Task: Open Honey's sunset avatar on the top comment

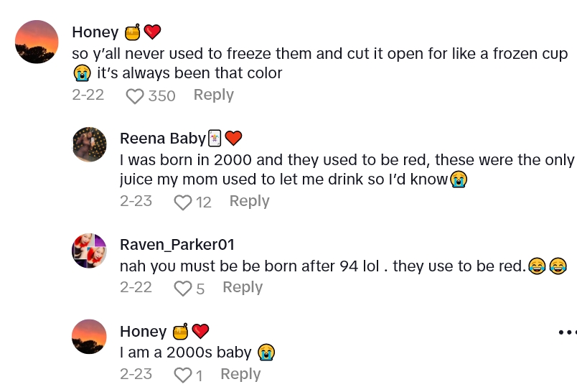Action: [x=37, y=42]
